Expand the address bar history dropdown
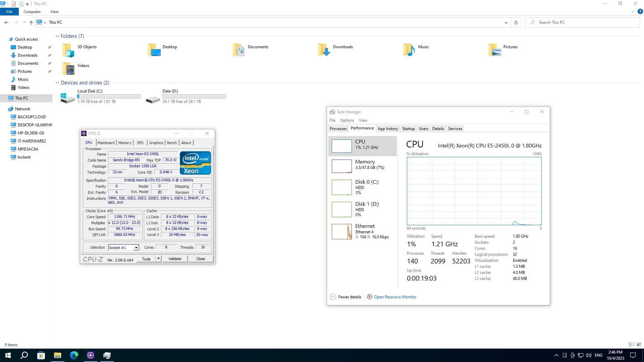644x362 pixels. [x=506, y=22]
